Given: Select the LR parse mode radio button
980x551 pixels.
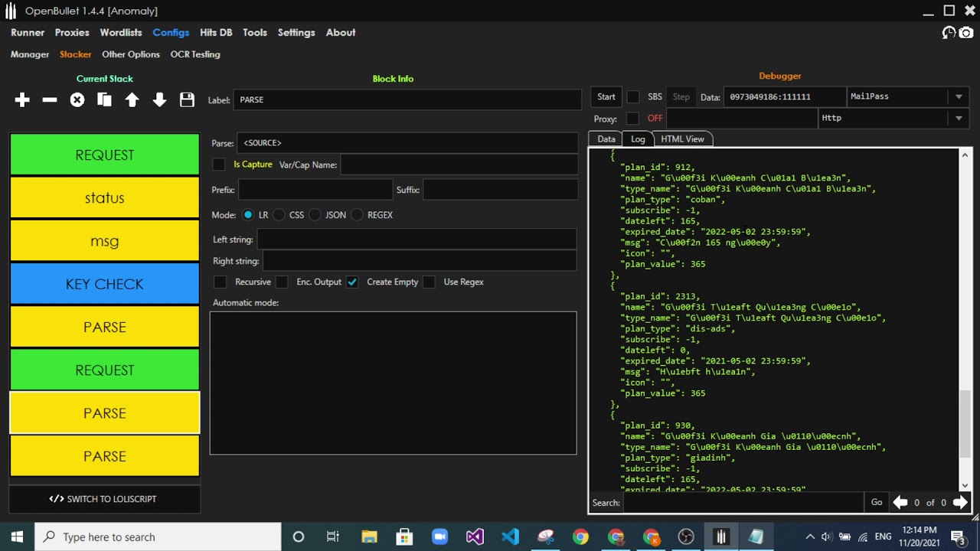Looking at the screenshot, I should [x=248, y=215].
